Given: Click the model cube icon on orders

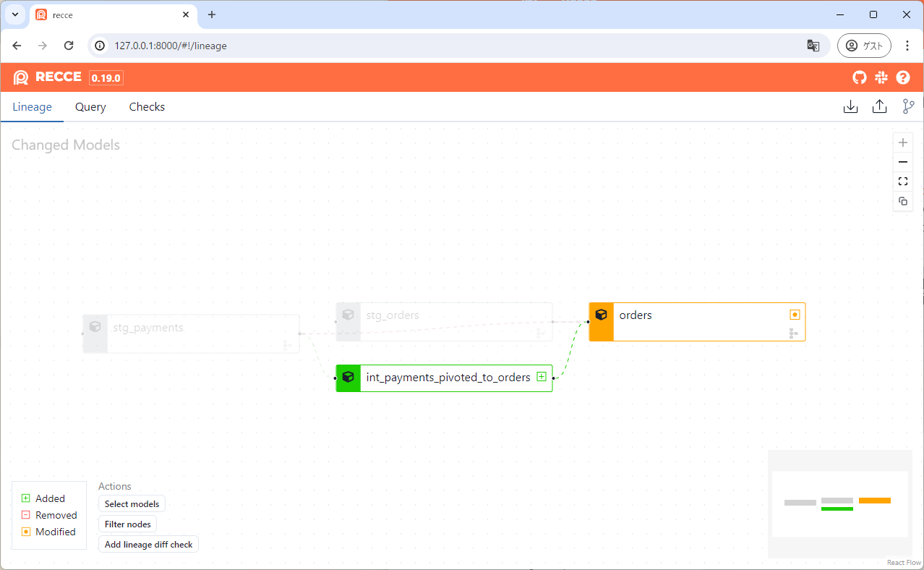Looking at the screenshot, I should (x=601, y=315).
